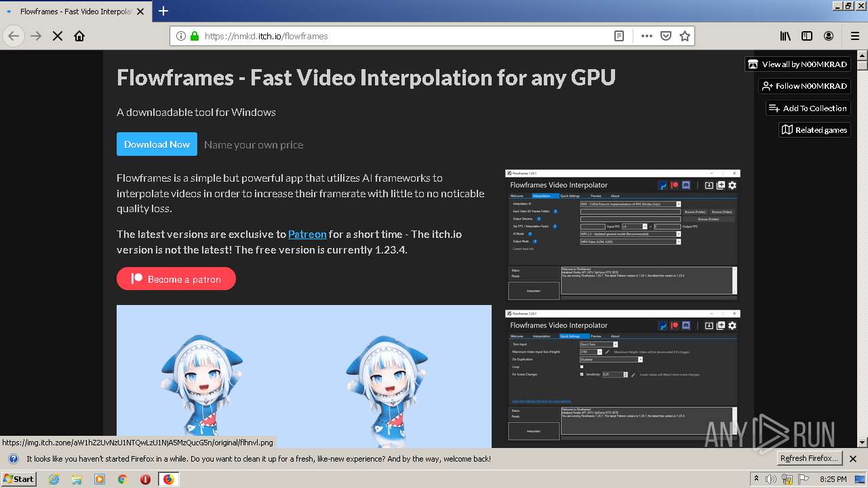Launch Chrome from the taskbar

[x=123, y=479]
